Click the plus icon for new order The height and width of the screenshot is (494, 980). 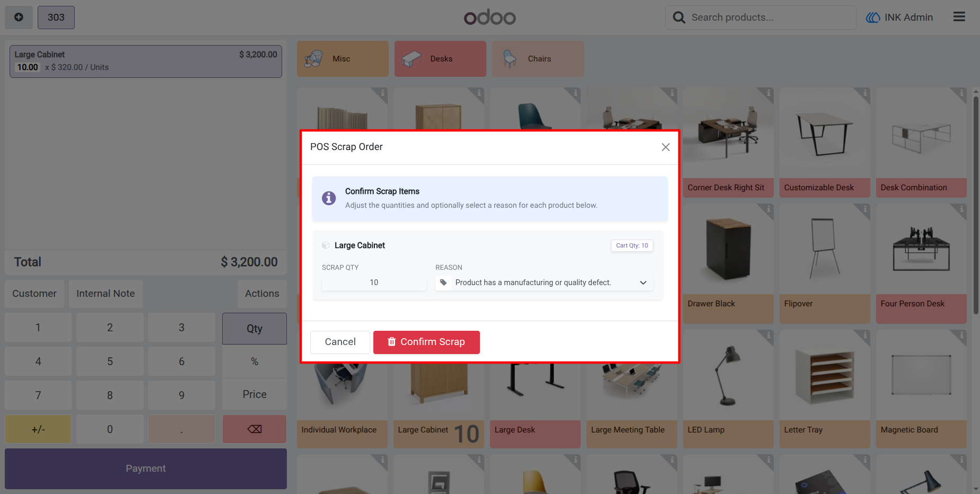(19, 17)
